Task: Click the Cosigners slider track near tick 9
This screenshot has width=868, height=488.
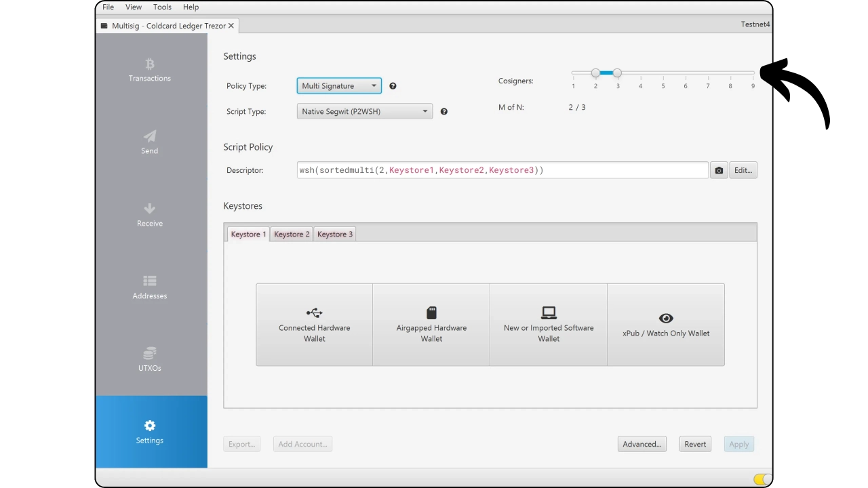Action: 752,73
